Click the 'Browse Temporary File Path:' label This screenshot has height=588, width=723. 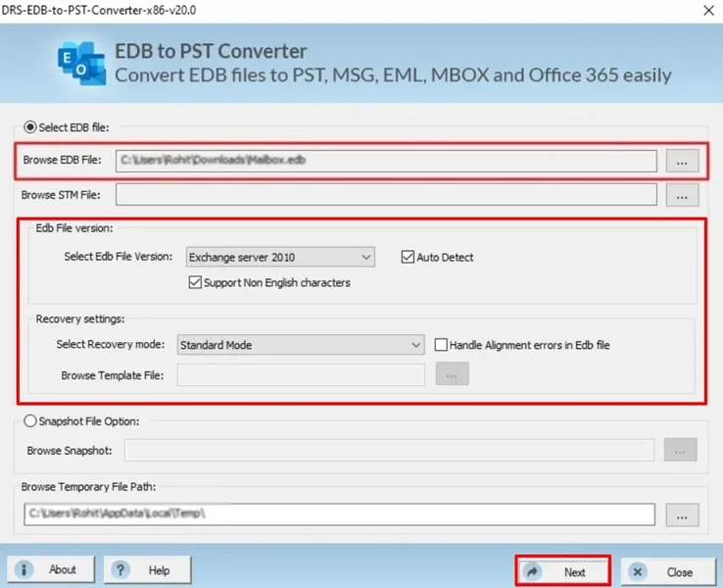(88, 486)
